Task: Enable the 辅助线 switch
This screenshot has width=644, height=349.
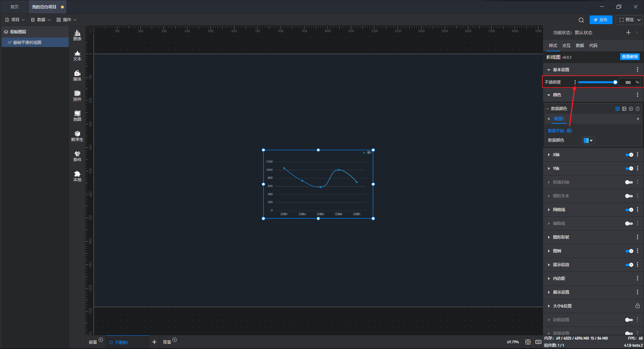Action: coord(629,223)
